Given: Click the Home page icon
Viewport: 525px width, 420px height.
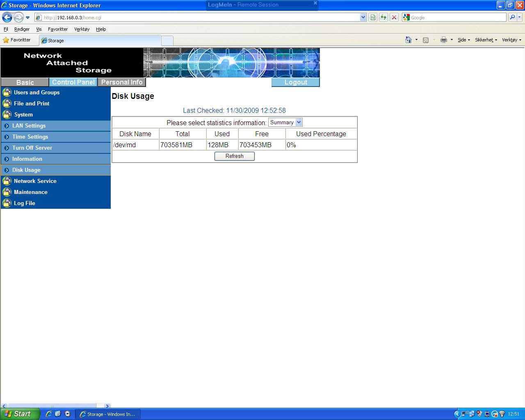Looking at the screenshot, I should [409, 40].
